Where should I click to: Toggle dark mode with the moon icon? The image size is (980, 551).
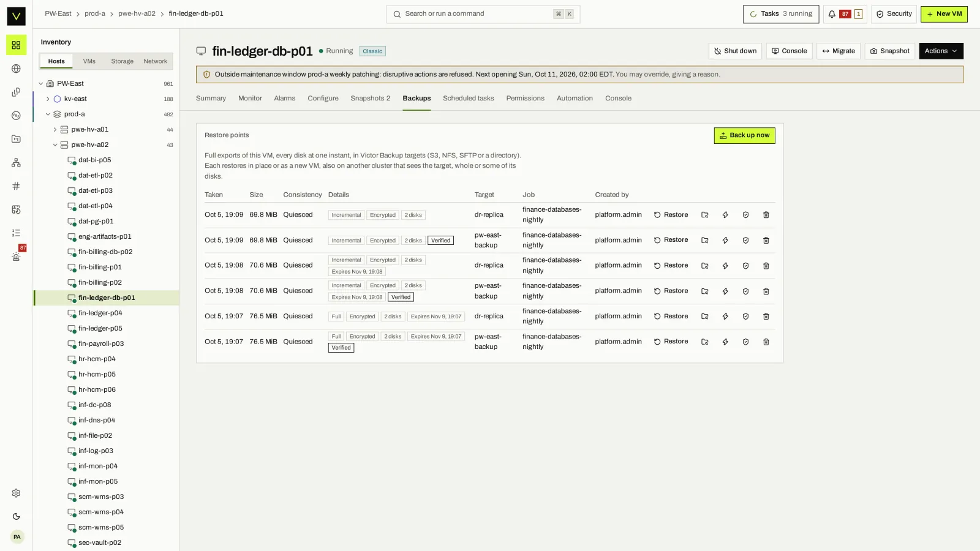point(16,517)
